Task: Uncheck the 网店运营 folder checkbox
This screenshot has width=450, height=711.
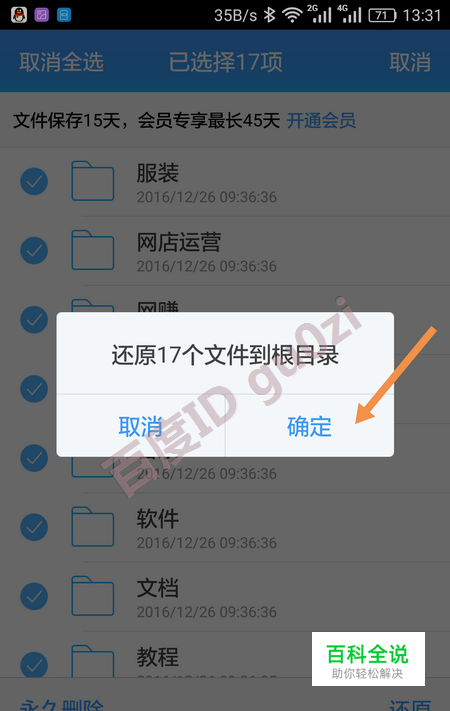Action: pos(34,250)
